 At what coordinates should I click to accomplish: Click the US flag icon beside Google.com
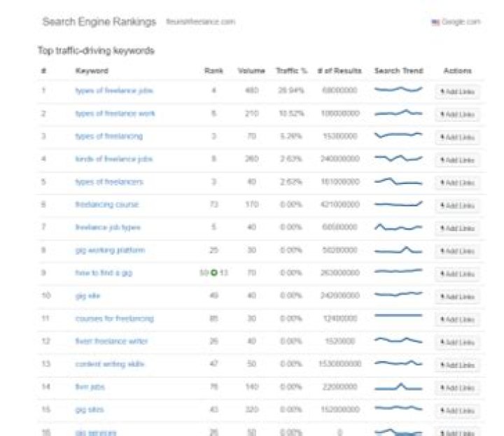tap(435, 22)
